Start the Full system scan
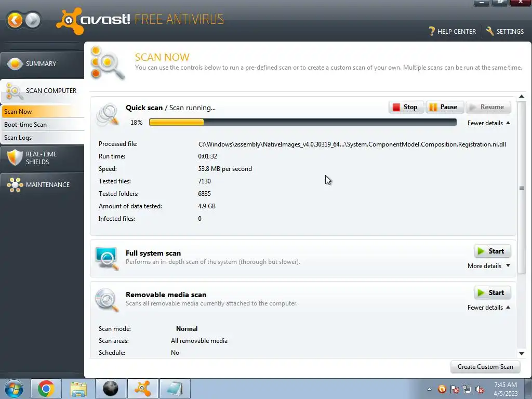Viewport: 532px width, 399px height. [x=493, y=251]
